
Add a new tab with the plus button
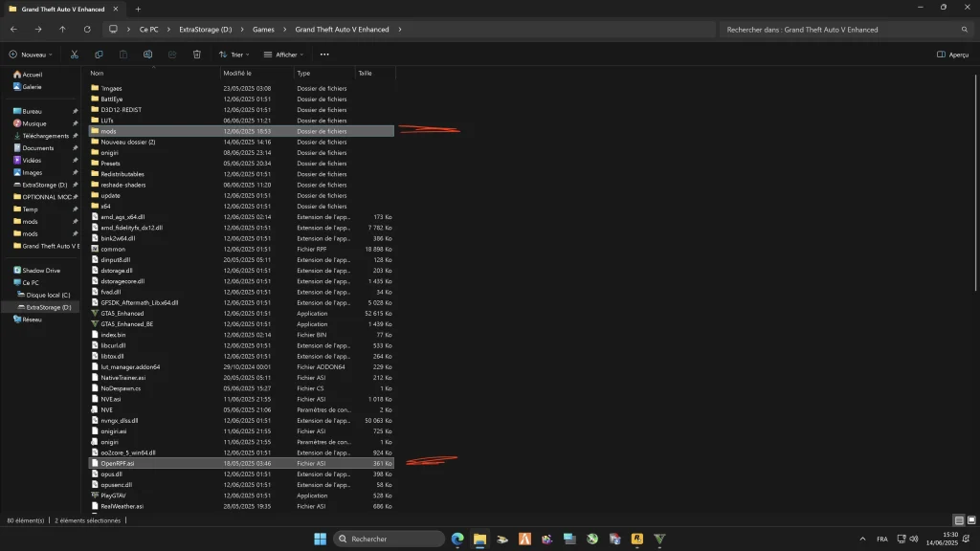[x=138, y=8]
